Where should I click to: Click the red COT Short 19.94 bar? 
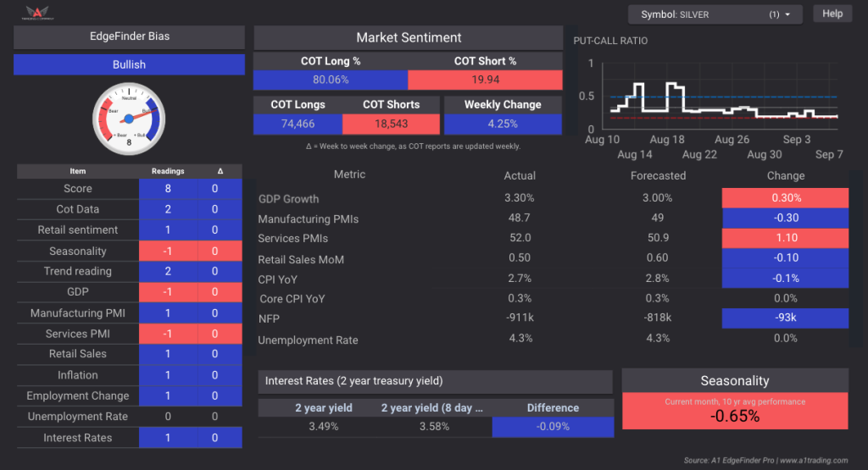coord(485,80)
